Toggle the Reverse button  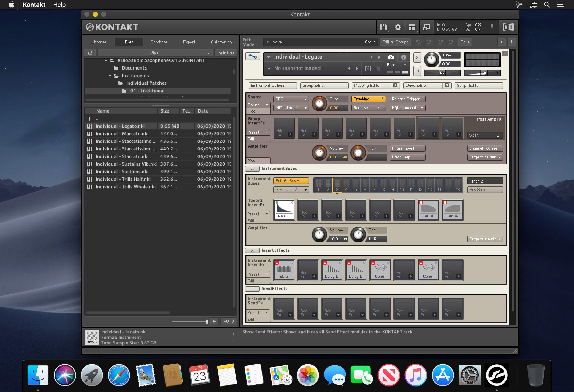pos(368,108)
